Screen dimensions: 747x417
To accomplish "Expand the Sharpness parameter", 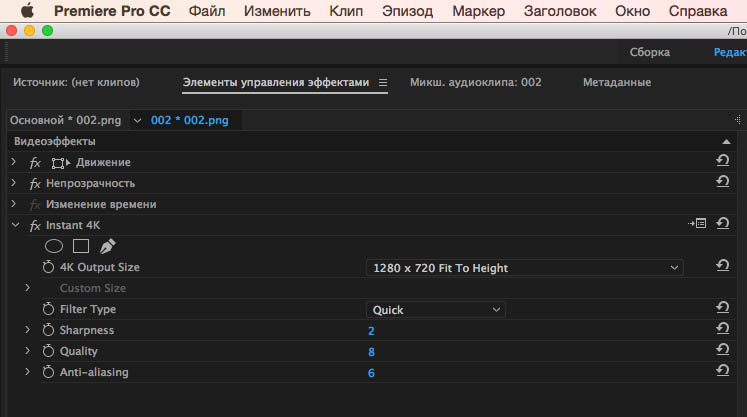I will pos(28,330).
